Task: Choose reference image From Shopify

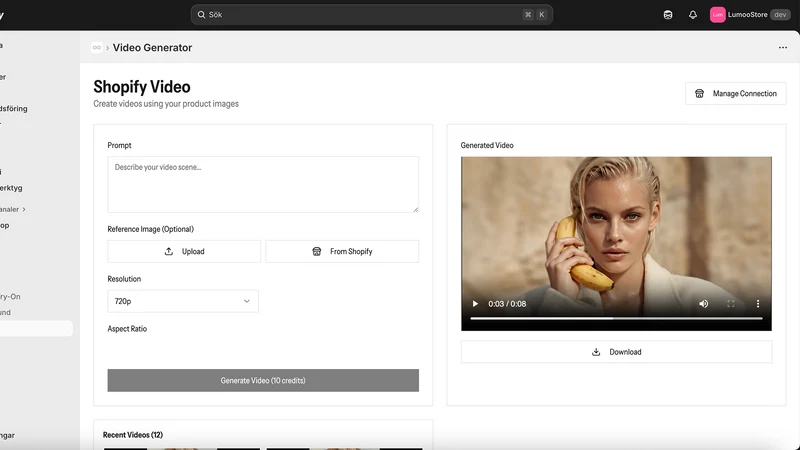Action: pyautogui.click(x=342, y=252)
